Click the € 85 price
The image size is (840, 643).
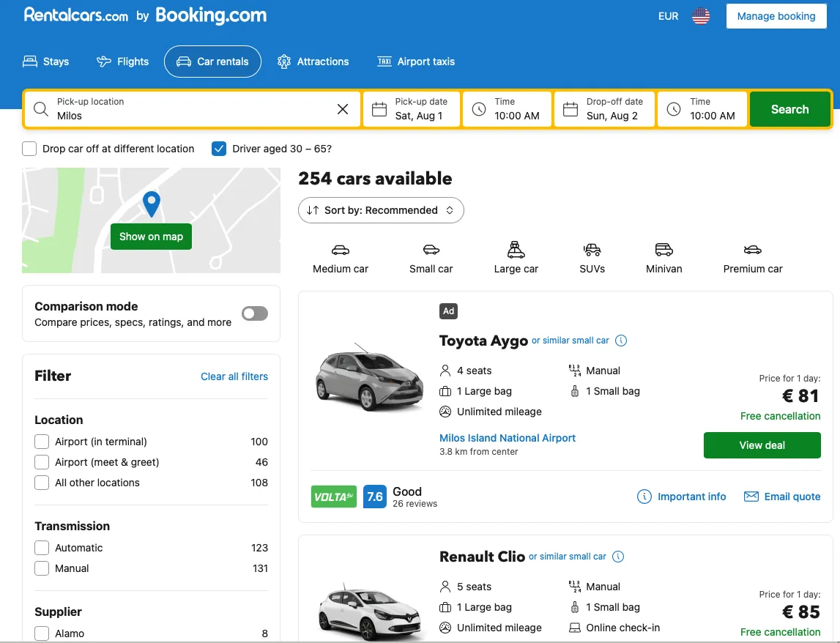[801, 612]
